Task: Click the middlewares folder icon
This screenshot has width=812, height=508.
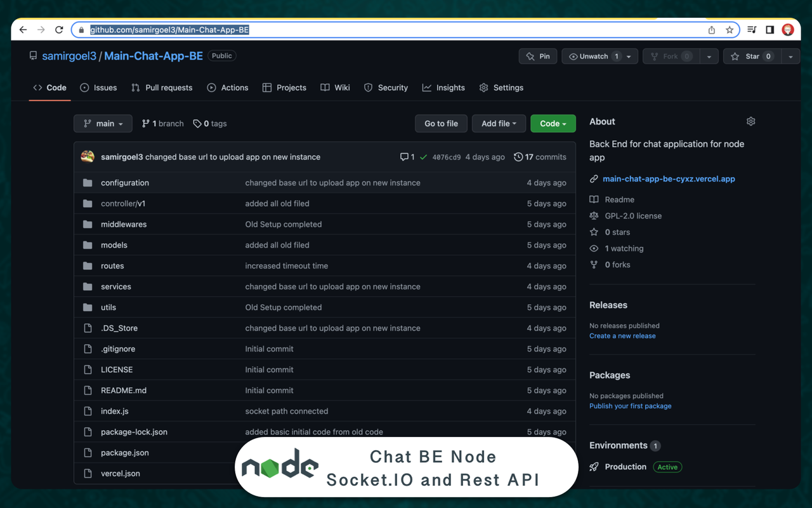Action: point(88,224)
